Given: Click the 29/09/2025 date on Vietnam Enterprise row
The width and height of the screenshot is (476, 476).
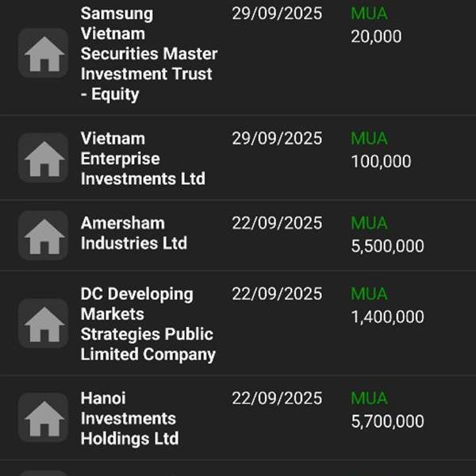Looking at the screenshot, I should 277,138.
